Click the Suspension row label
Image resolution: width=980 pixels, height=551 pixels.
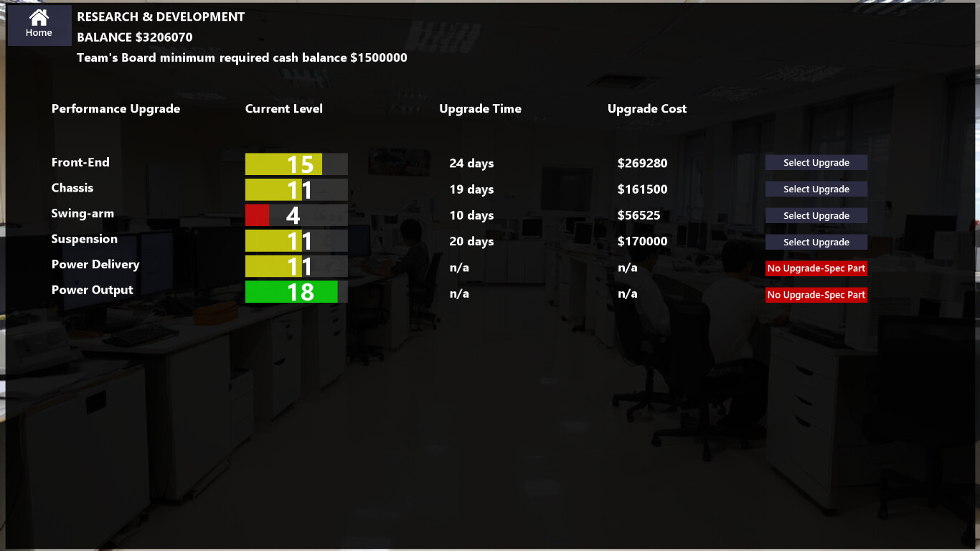click(84, 239)
